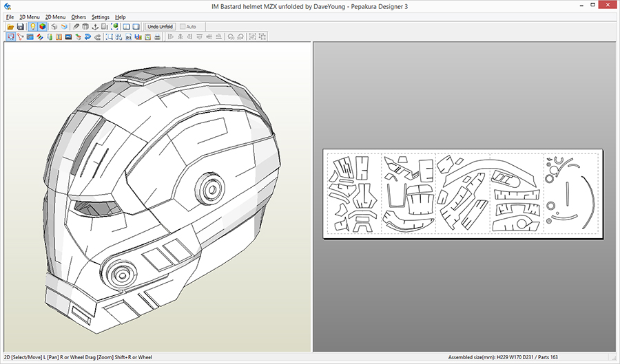Click the print preview page icon
The width and height of the screenshot is (620, 364).
point(147,36)
